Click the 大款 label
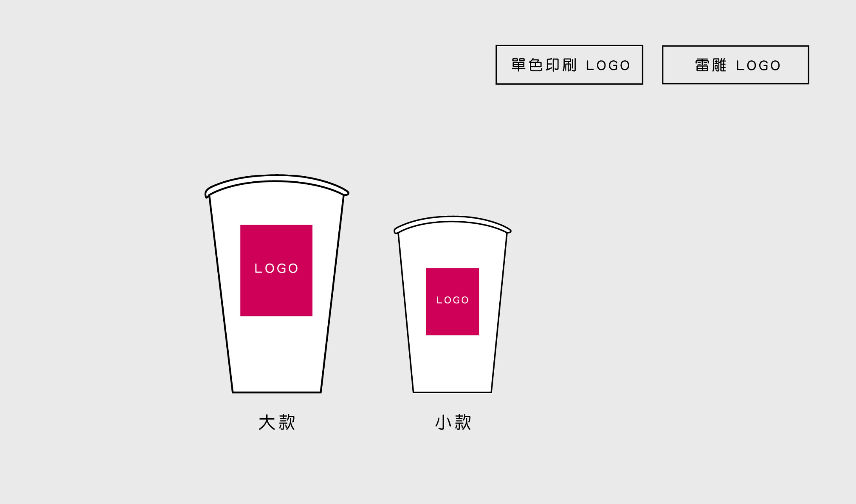The width and height of the screenshot is (856, 504). tap(277, 423)
